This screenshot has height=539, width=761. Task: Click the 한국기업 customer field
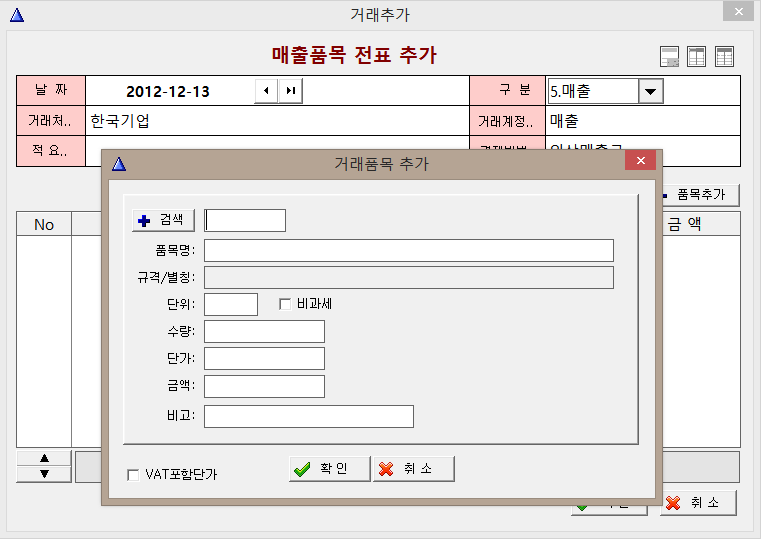point(277,120)
